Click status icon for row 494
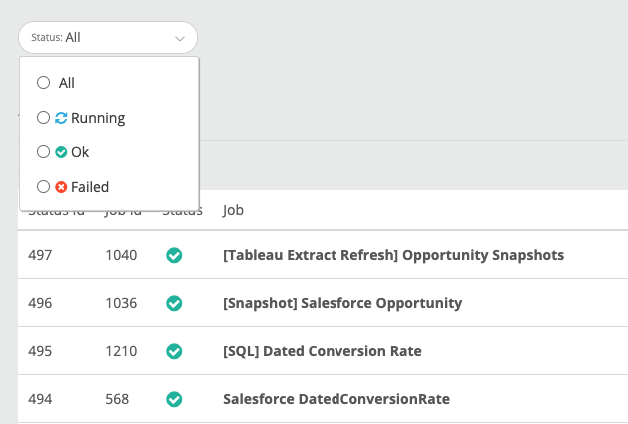This screenshot has height=424, width=628. pos(174,399)
